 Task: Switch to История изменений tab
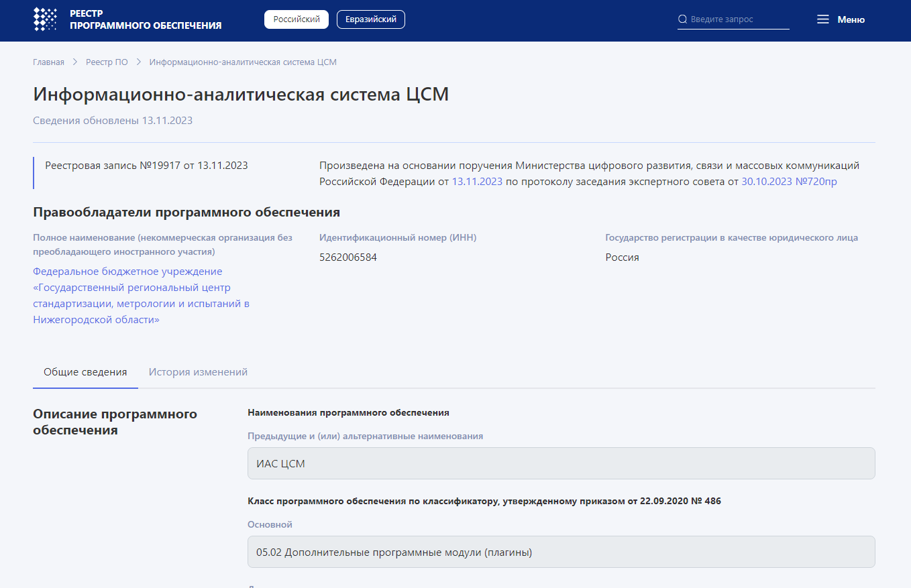pyautogui.click(x=198, y=372)
